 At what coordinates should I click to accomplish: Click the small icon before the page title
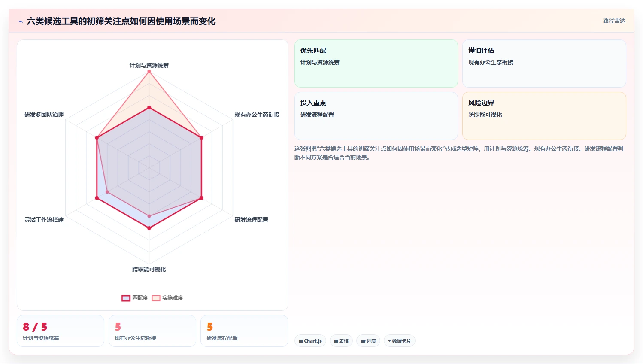pos(20,21)
